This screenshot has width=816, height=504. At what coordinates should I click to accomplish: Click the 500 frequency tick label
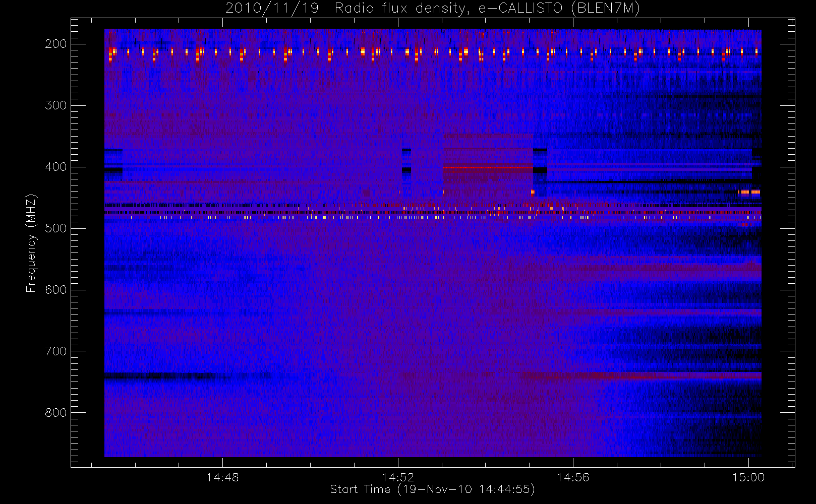coord(56,228)
